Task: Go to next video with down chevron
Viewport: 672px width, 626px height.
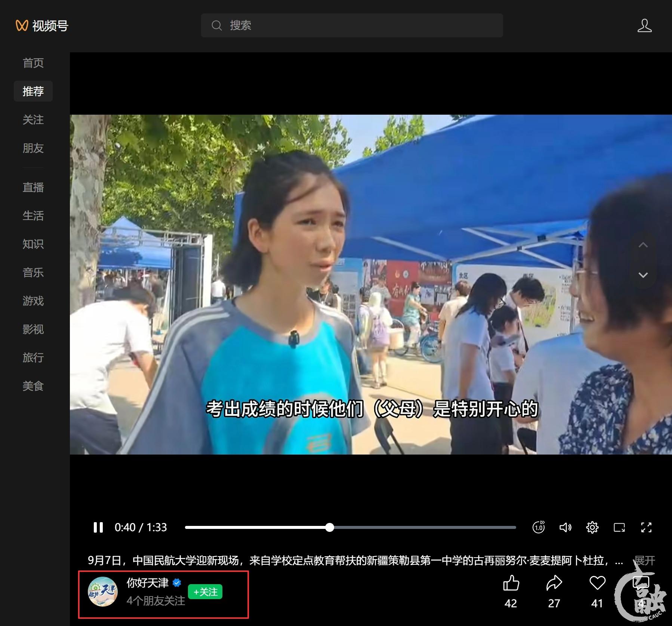Action: 643,275
